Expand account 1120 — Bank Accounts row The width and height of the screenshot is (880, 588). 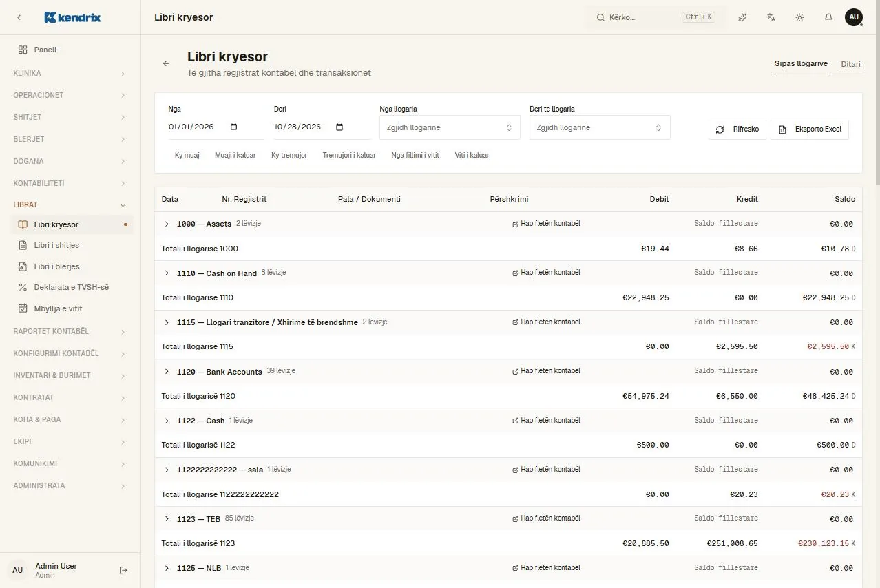pos(167,372)
